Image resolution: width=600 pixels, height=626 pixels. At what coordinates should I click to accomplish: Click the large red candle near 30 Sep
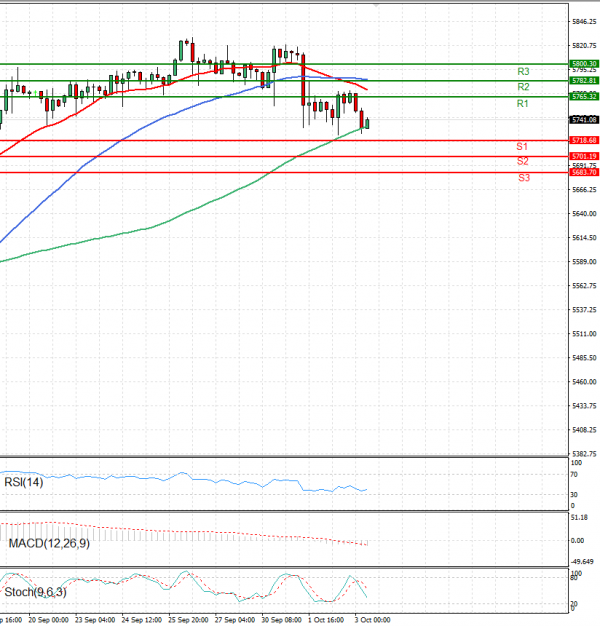click(303, 80)
